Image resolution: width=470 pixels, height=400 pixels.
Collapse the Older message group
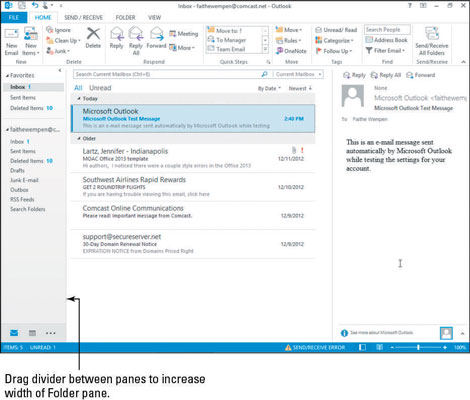[x=79, y=138]
